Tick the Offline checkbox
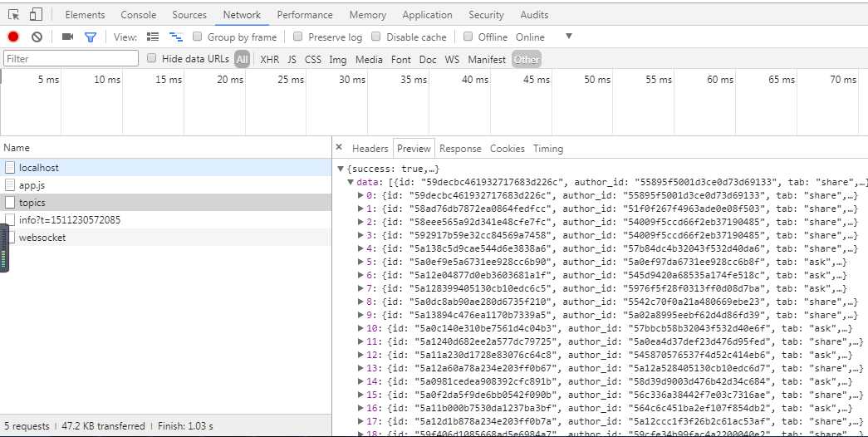Image resolution: width=868 pixels, height=437 pixels. click(468, 37)
